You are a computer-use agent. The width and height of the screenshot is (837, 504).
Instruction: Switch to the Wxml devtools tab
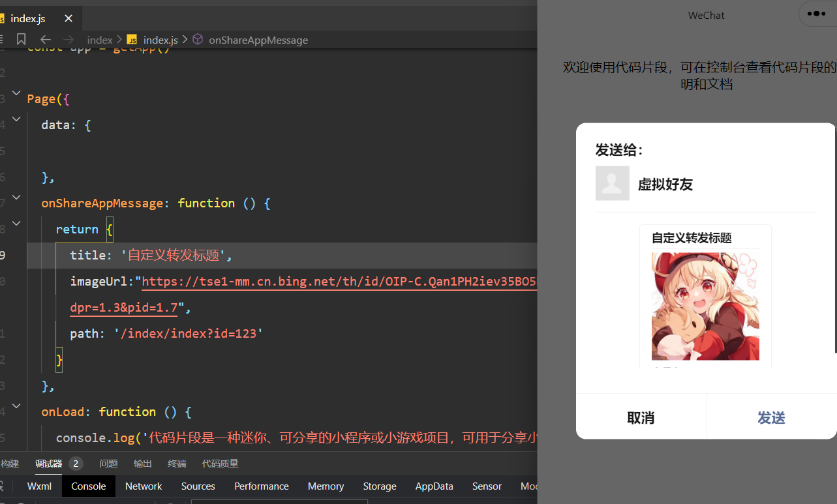[x=39, y=486]
